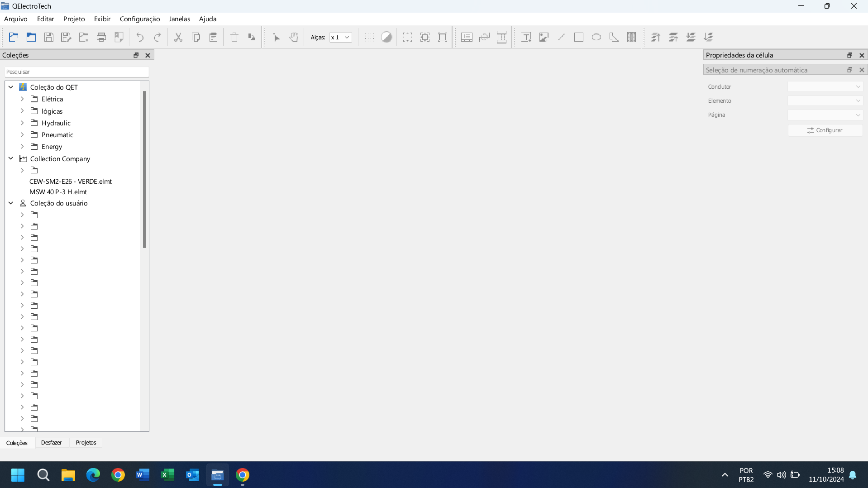This screenshot has width=868, height=488.
Task: Select CEW-SM2-E26 - VERDE.elmt item
Action: [x=71, y=181]
